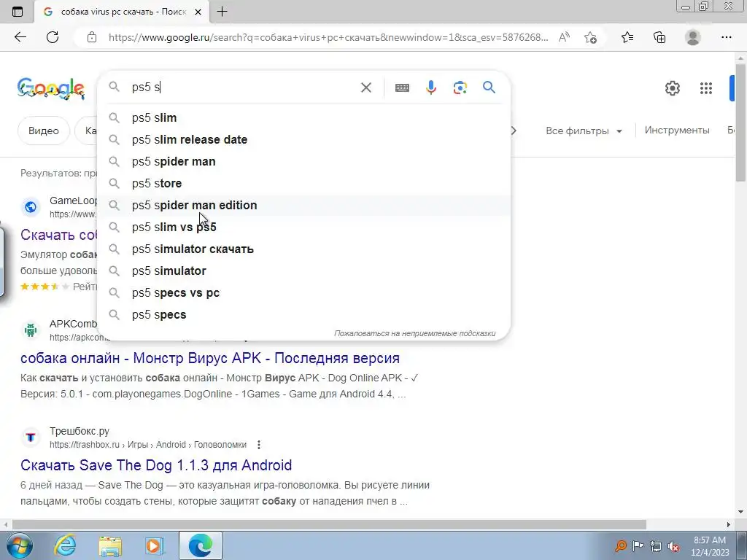Open the taskbar clock and date
747x560 pixels.
point(710,546)
